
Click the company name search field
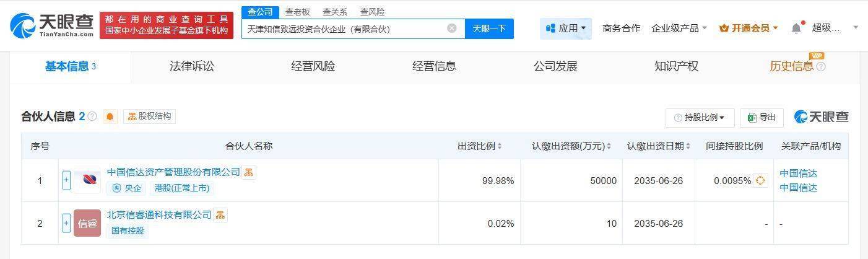344,29
